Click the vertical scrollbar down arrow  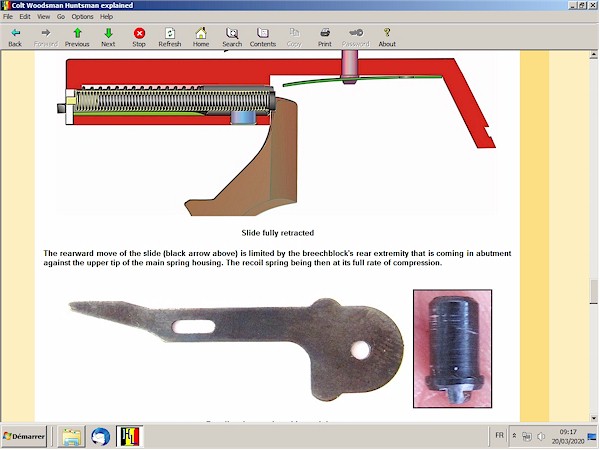(593, 418)
